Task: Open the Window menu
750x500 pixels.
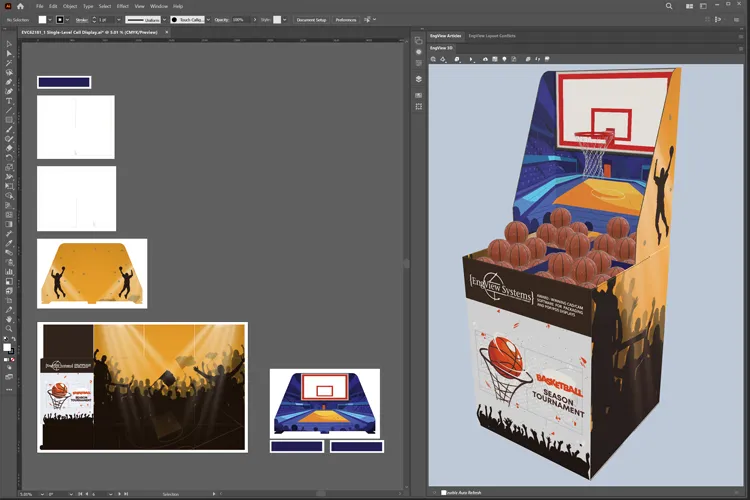Action: click(158, 6)
